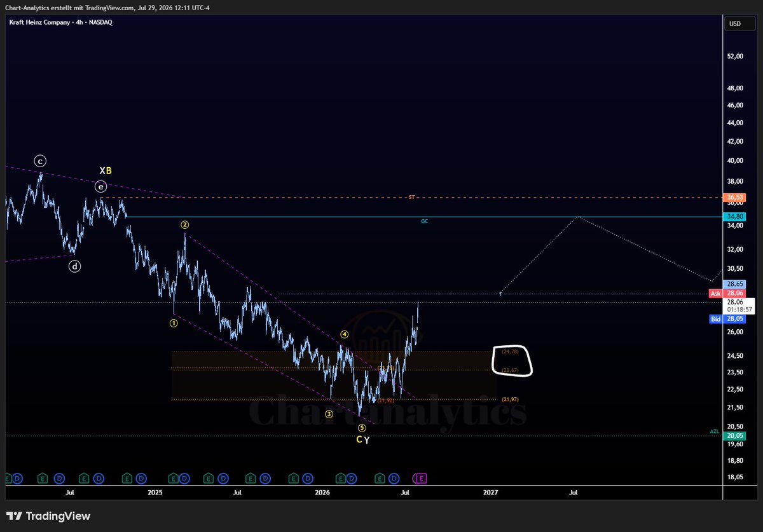This screenshot has height=532, width=763.
Task: Click the Jul label between 2025 and 2026
Action: point(237,492)
